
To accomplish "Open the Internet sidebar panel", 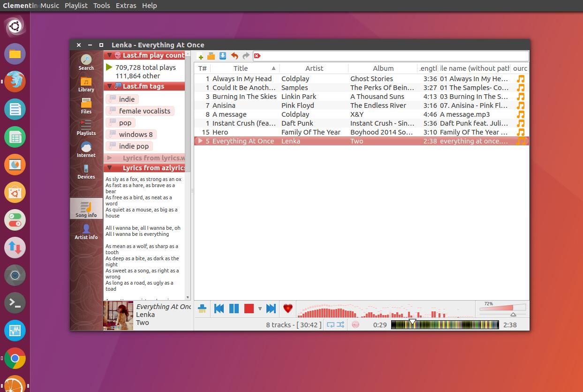I will [86, 150].
